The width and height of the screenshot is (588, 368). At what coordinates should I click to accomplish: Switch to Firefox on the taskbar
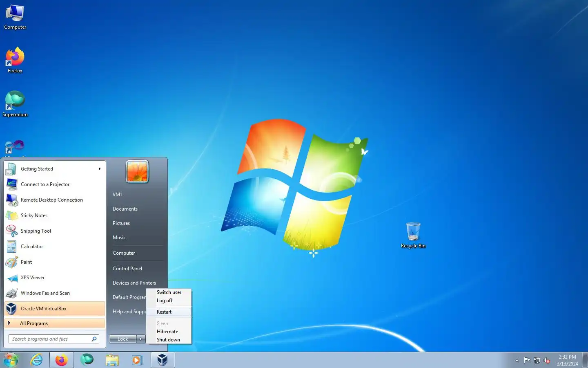pyautogui.click(x=62, y=360)
